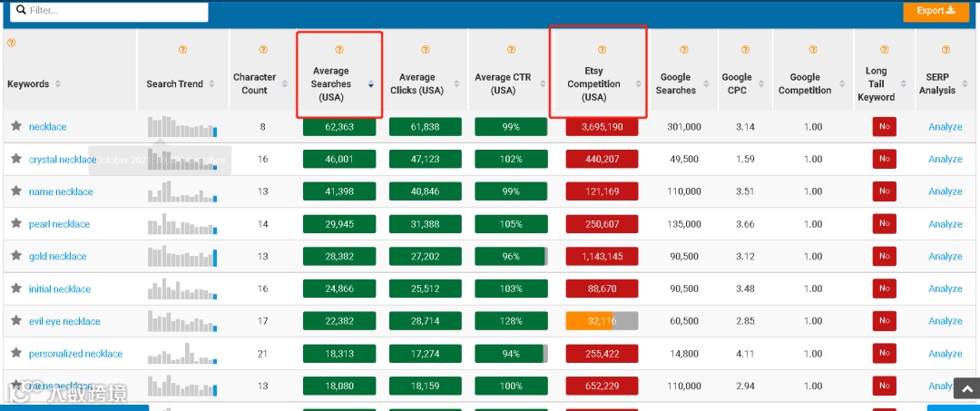This screenshot has height=411, width=980.
Task: Sort by Etsy Competition (USA)
Action: point(639,83)
